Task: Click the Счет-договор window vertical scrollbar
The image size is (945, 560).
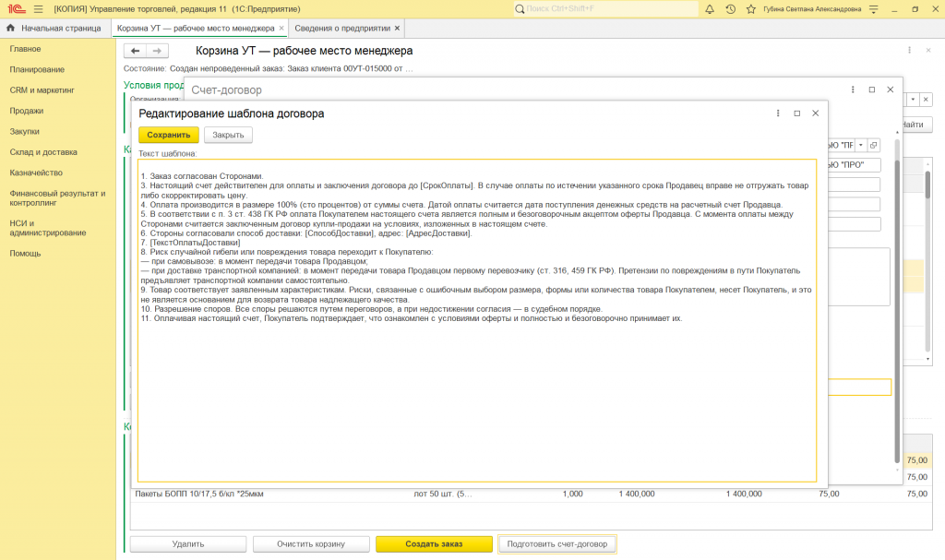Action: 897,310
